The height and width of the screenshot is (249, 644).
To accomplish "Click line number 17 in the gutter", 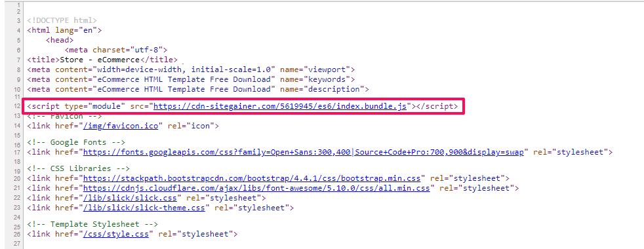I will 17,153.
